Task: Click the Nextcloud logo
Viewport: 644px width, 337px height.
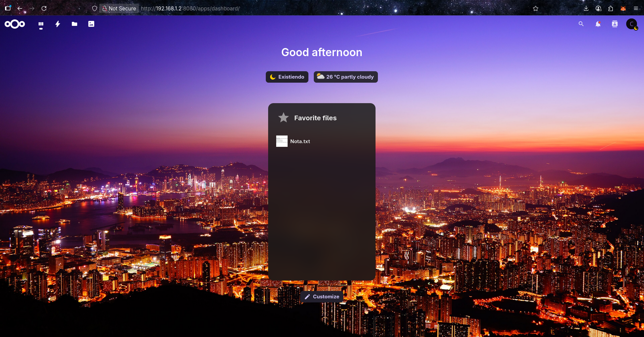Action: (15, 24)
